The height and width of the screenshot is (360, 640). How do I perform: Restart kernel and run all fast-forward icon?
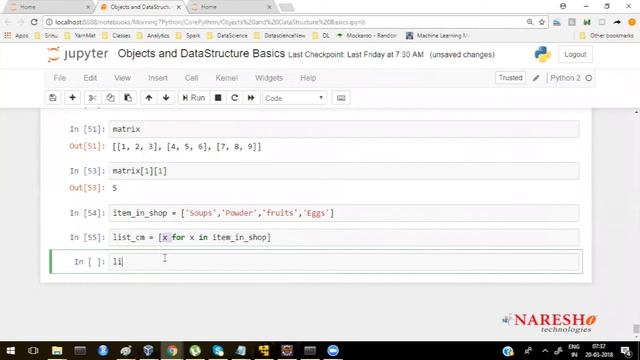click(x=251, y=98)
